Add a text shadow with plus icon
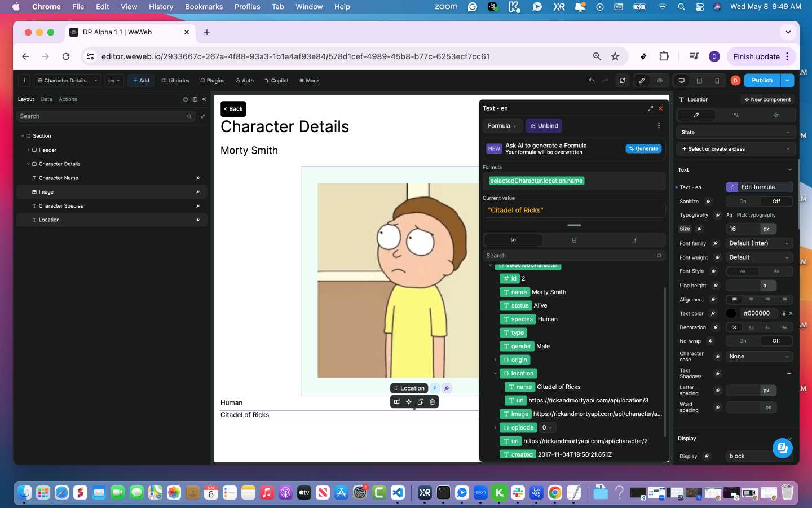 click(x=789, y=374)
